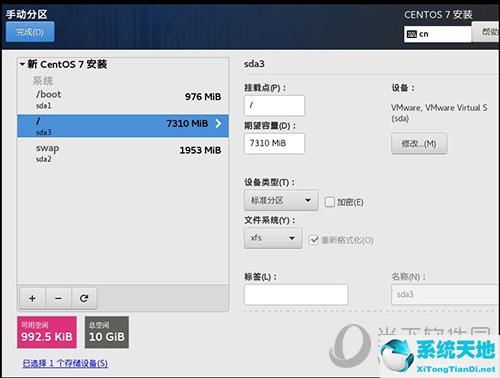Enable the 加密(E) encryption checkbox

[330, 202]
